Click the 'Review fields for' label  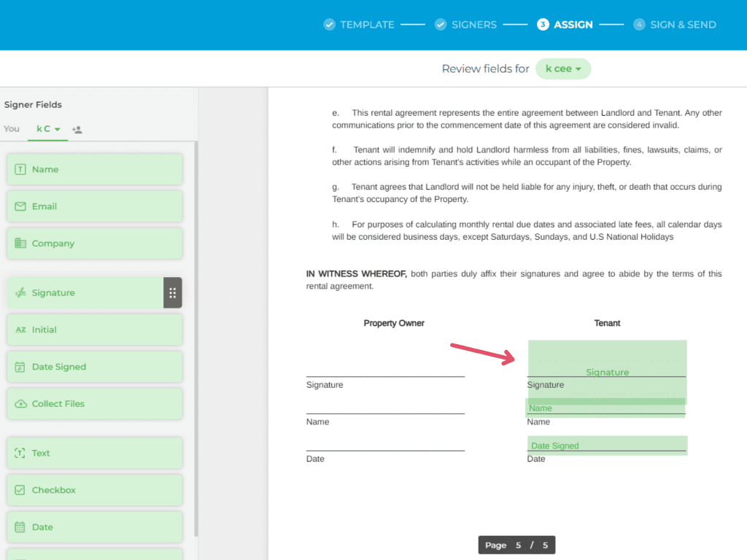coord(485,69)
